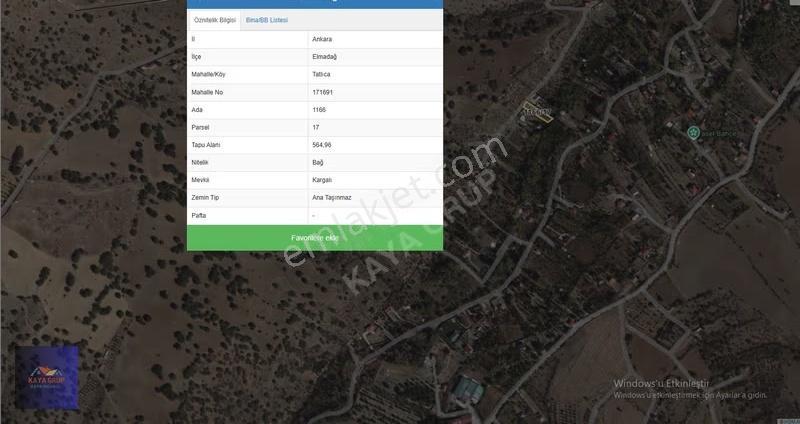The height and width of the screenshot is (424, 800).
Task: Click the Mevkii field label
Action: pyautogui.click(x=200, y=180)
